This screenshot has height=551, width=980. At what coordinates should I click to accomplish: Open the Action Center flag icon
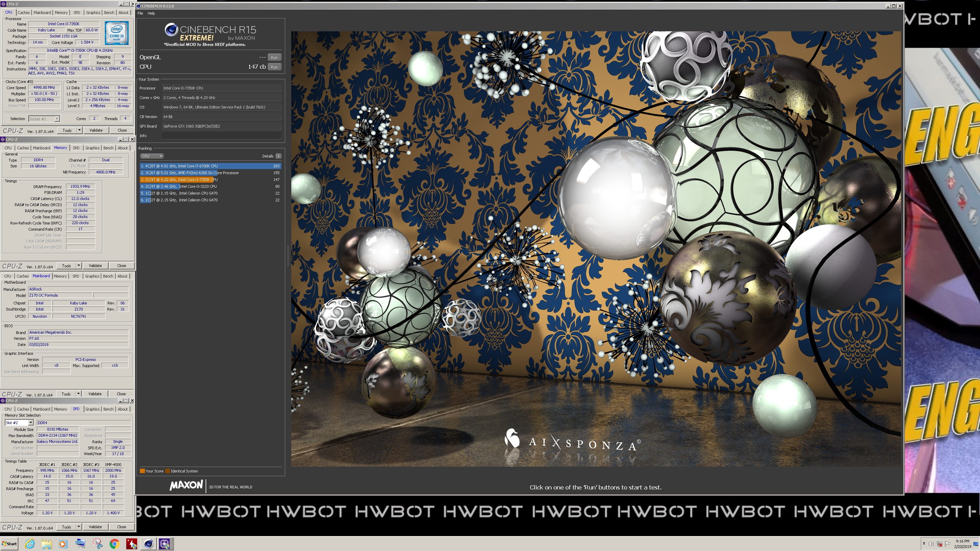(x=947, y=544)
